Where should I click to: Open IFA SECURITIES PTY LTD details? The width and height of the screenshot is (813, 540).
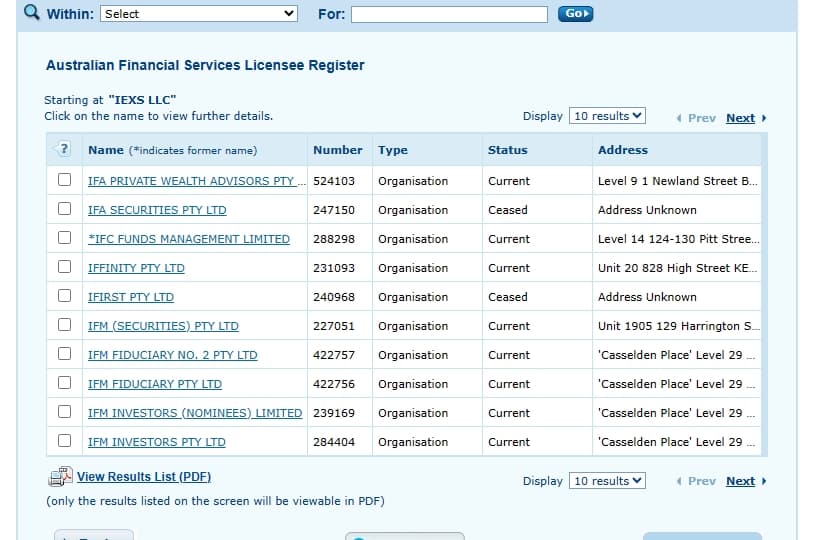[x=157, y=210]
